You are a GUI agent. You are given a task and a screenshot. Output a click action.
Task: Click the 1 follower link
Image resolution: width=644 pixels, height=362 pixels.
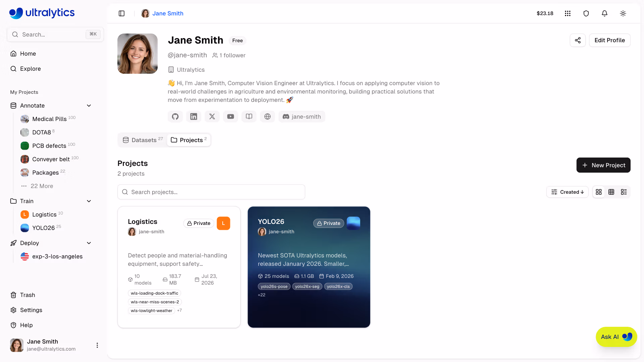tap(229, 55)
